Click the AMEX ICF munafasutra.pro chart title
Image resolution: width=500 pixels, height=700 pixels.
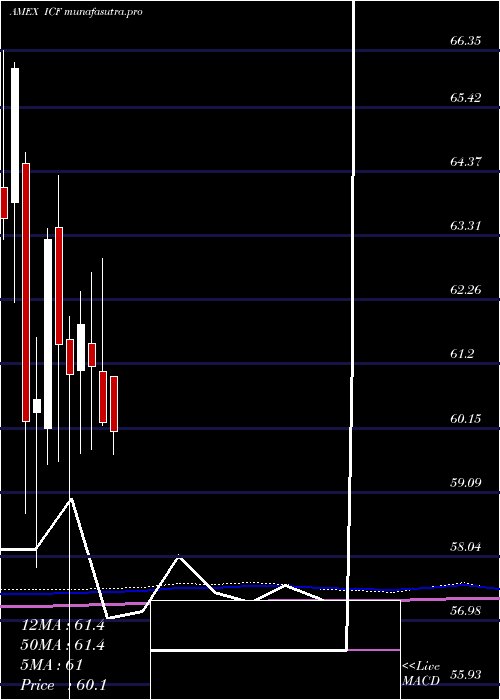pos(76,12)
